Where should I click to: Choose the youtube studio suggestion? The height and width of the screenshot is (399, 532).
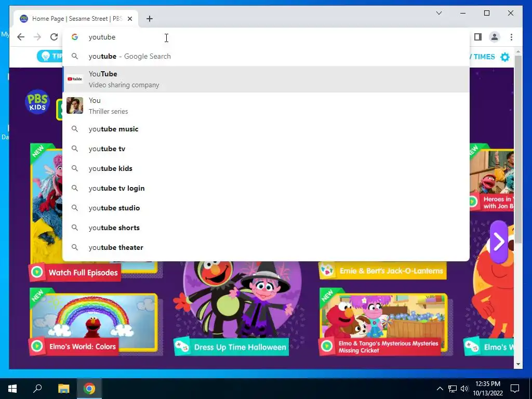click(x=266, y=208)
